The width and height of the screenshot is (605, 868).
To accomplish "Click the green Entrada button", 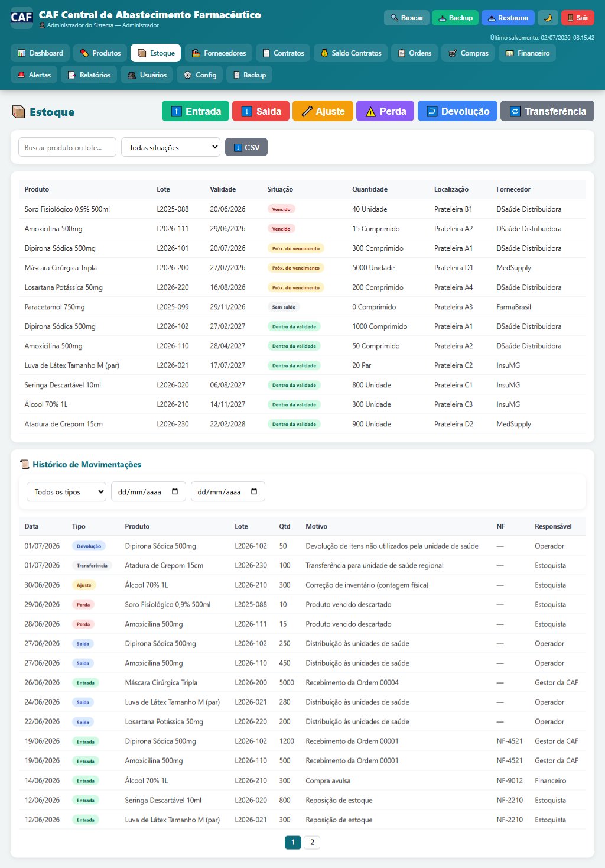I will click(196, 111).
